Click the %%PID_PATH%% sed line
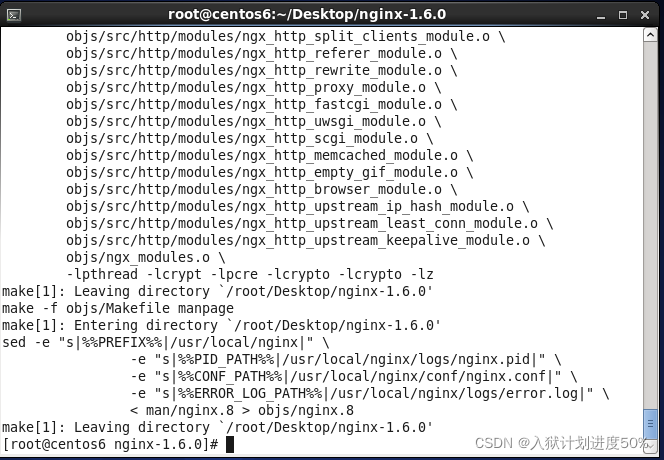Screen dimensions: 664x460 (x=346, y=359)
